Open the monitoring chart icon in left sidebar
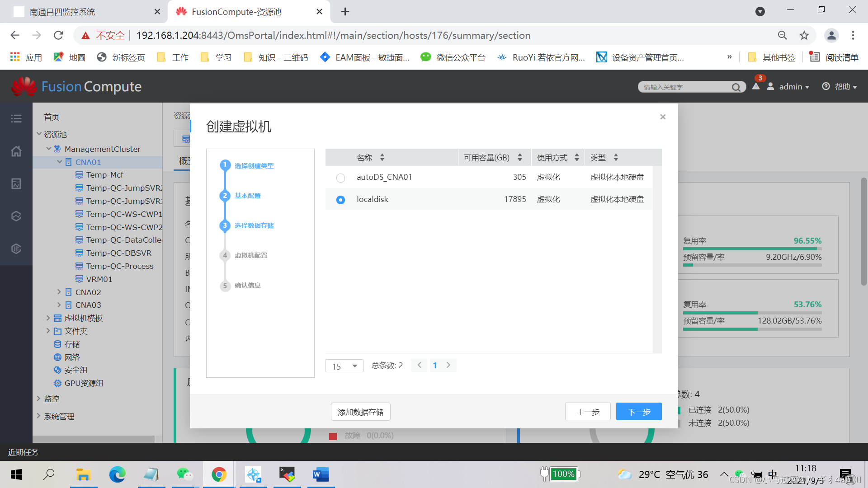Screen dimensions: 868x488 point(16,184)
